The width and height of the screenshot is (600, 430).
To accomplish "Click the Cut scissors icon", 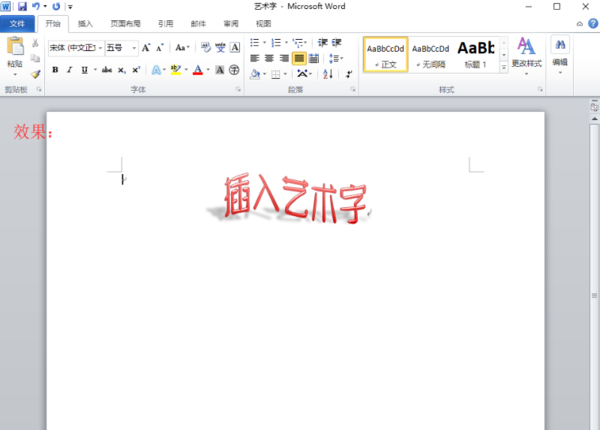I will click(35, 42).
